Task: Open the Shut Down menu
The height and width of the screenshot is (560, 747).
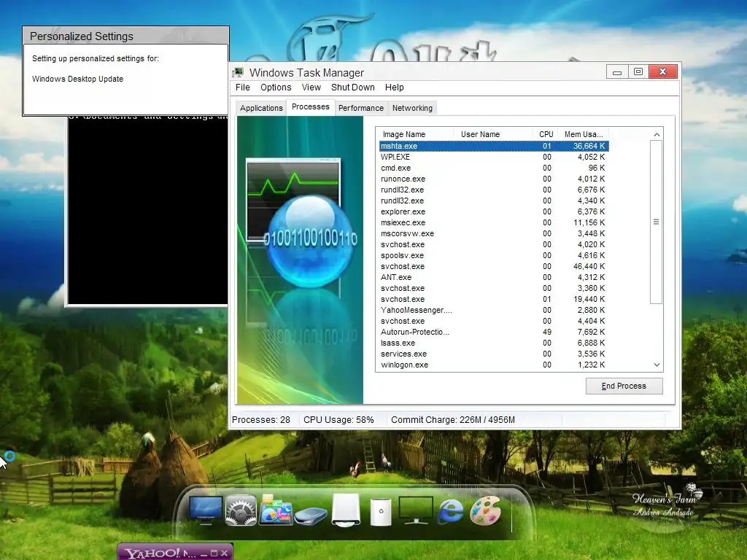Action: coord(353,87)
